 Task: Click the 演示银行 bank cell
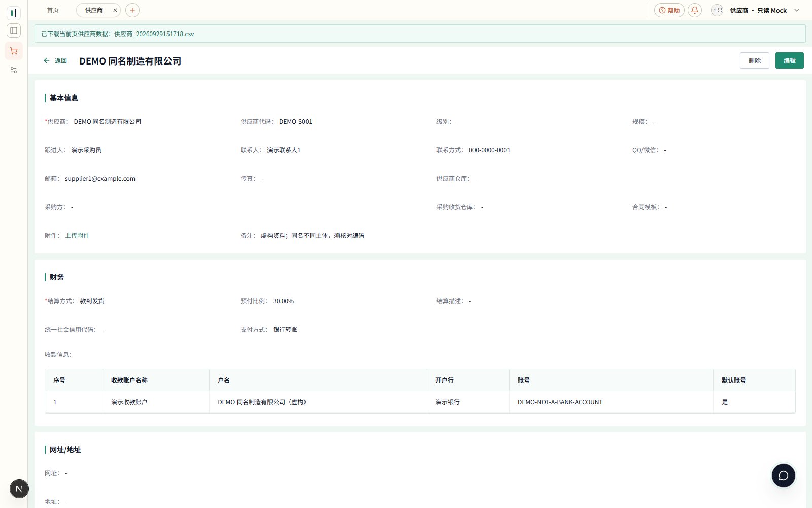(x=468, y=402)
